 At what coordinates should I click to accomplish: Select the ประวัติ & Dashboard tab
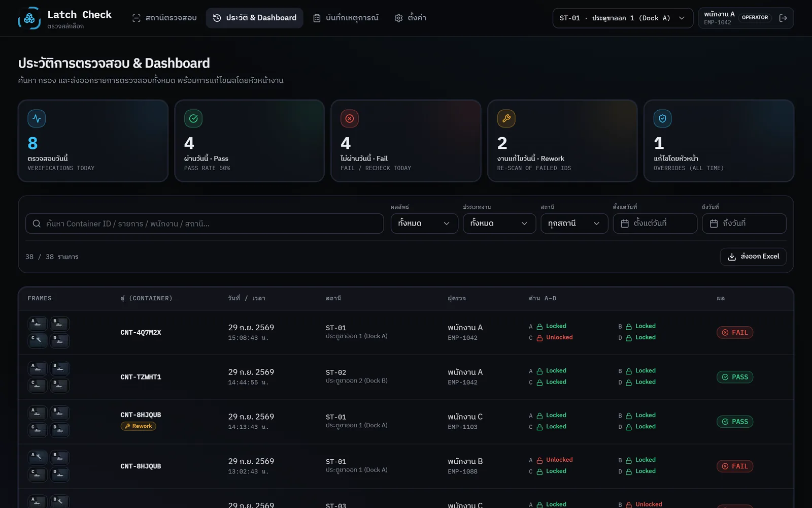click(255, 18)
